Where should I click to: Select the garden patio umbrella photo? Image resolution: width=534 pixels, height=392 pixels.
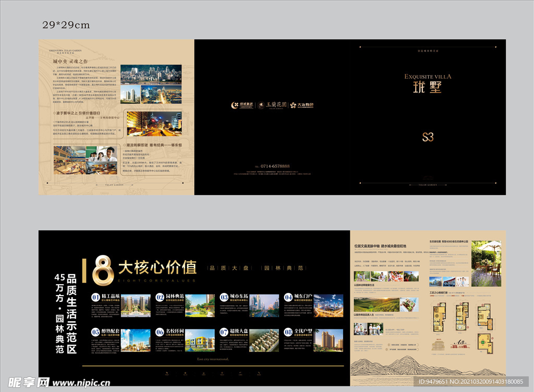(486, 264)
